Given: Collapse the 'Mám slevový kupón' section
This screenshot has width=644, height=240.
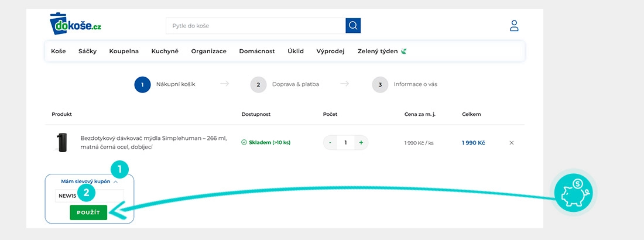Looking at the screenshot, I should tap(89, 181).
